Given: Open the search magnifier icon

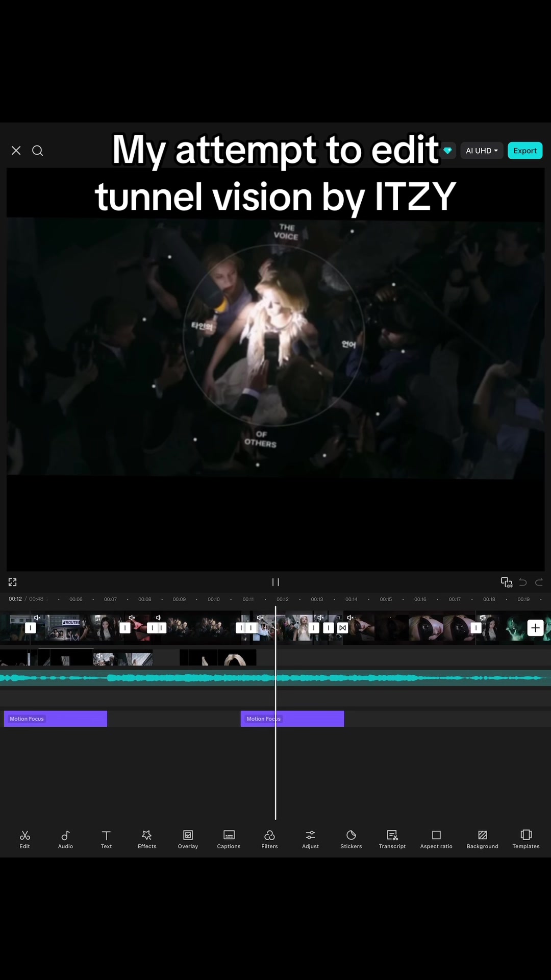Looking at the screenshot, I should (38, 151).
